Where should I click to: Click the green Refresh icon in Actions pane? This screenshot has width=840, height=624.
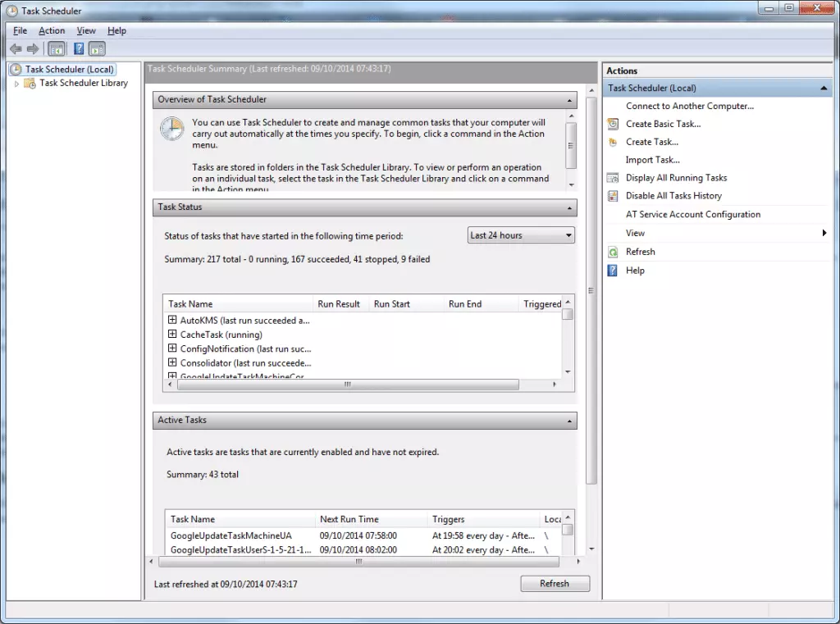click(612, 251)
